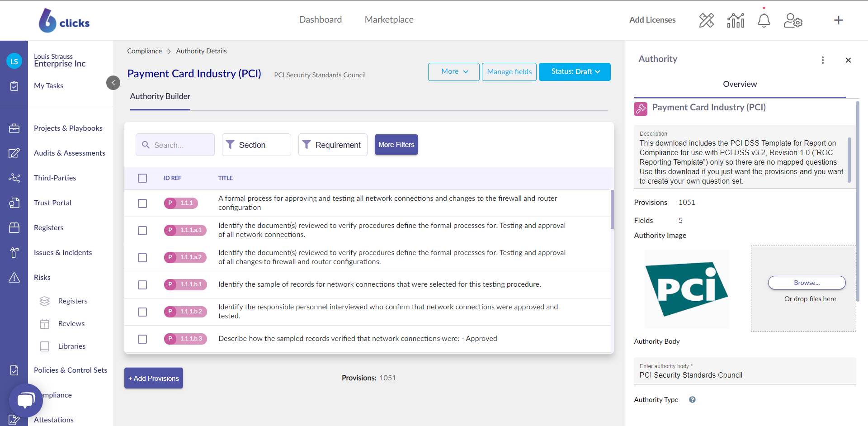The height and width of the screenshot is (426, 868).
Task: Click the Audits & Assessments edit icon
Action: click(x=14, y=153)
